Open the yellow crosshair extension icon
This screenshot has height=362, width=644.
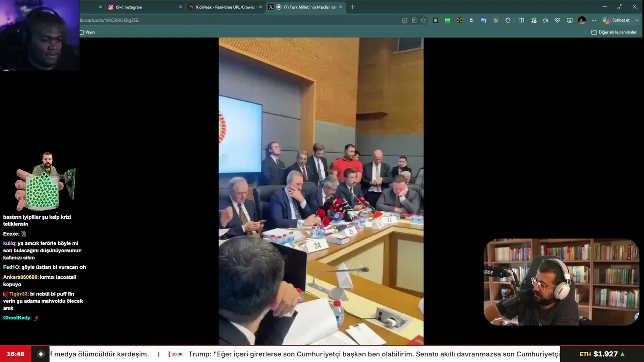459,20
